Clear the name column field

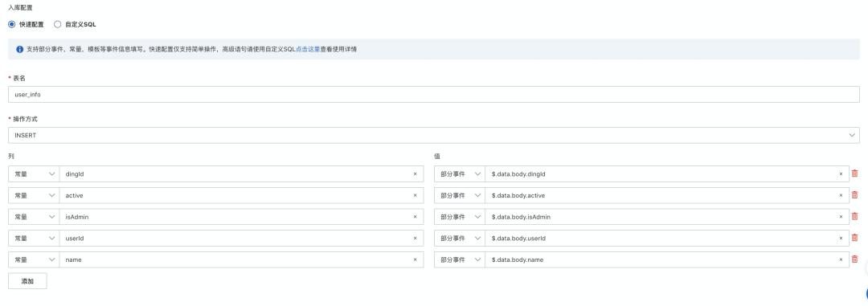[416, 259]
